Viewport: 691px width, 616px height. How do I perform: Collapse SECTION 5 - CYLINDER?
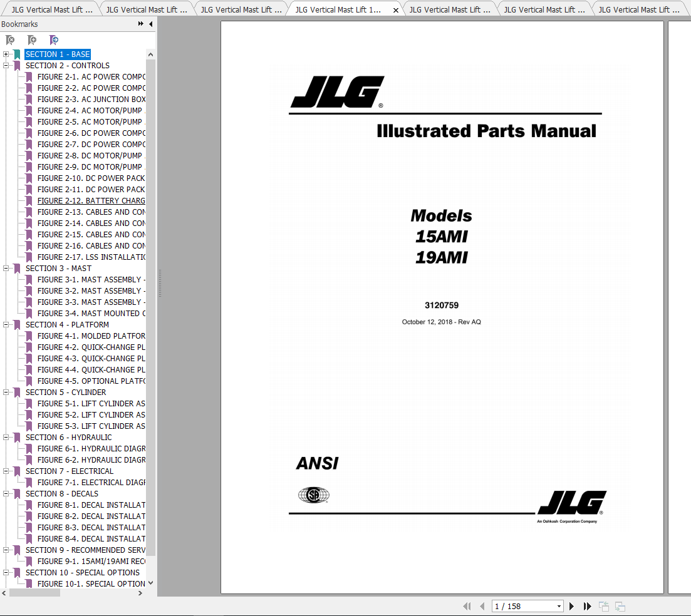6,393
